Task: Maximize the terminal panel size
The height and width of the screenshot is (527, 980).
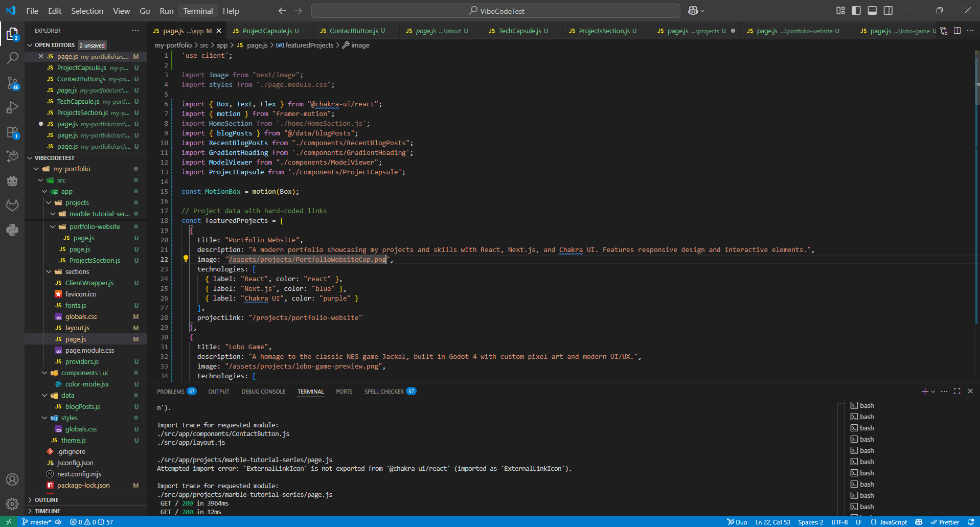Action: pos(957,391)
